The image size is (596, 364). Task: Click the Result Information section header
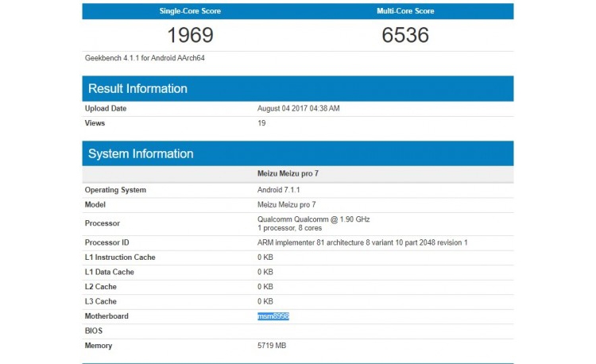(x=298, y=88)
